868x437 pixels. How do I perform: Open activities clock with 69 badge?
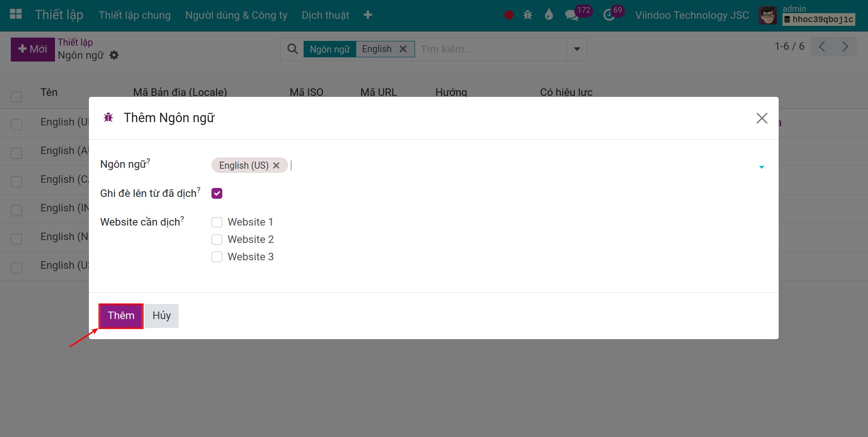[614, 14]
